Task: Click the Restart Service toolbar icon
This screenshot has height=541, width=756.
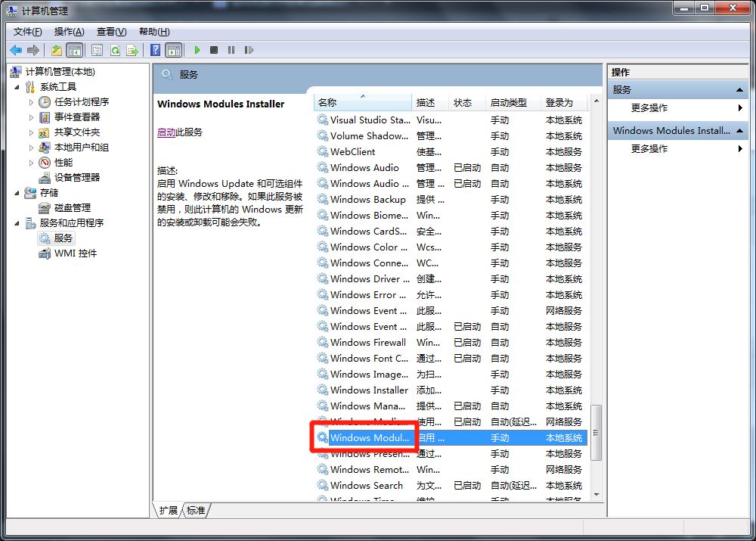Action: click(248, 50)
